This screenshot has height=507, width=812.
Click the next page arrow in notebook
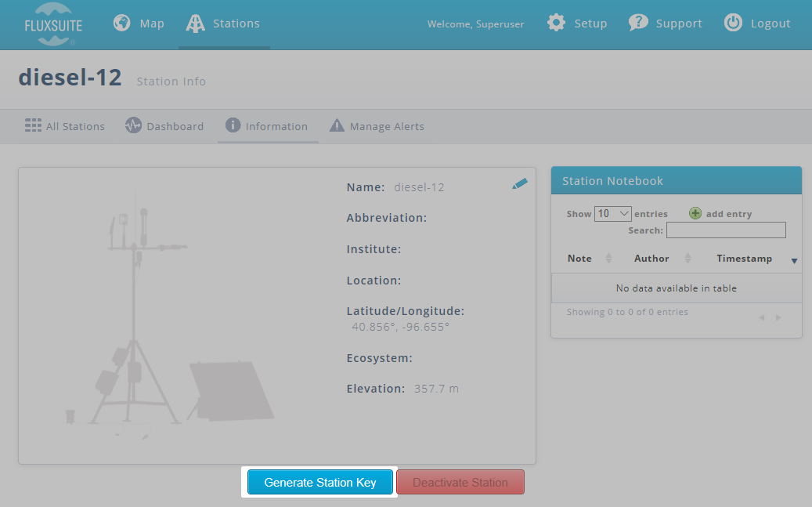click(778, 318)
